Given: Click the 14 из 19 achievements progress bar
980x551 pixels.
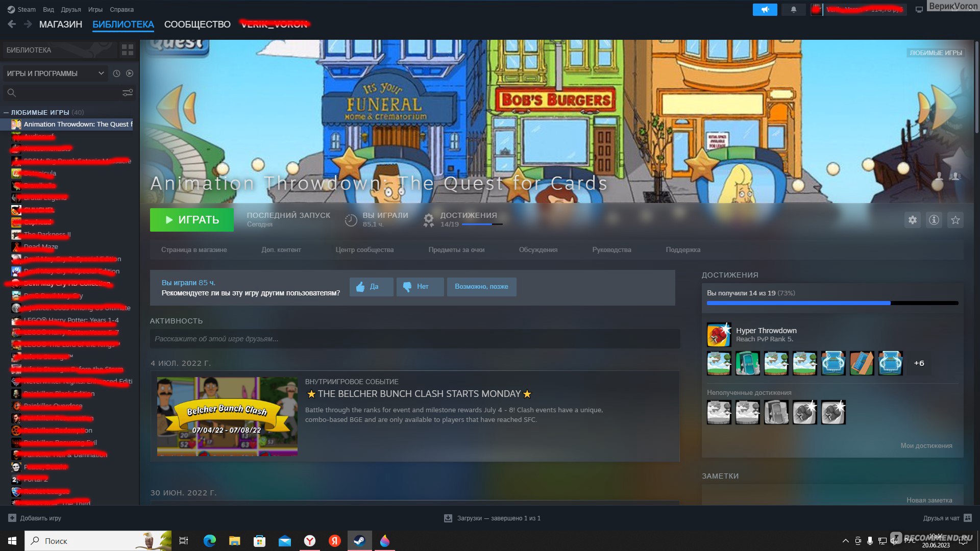Looking at the screenshot, I should tap(832, 303).
